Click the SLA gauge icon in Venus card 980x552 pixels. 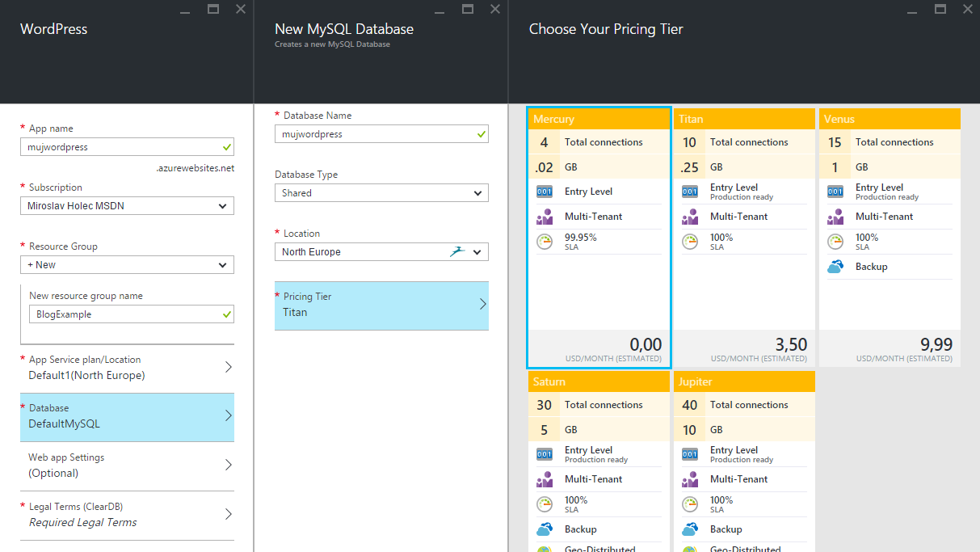835,242
